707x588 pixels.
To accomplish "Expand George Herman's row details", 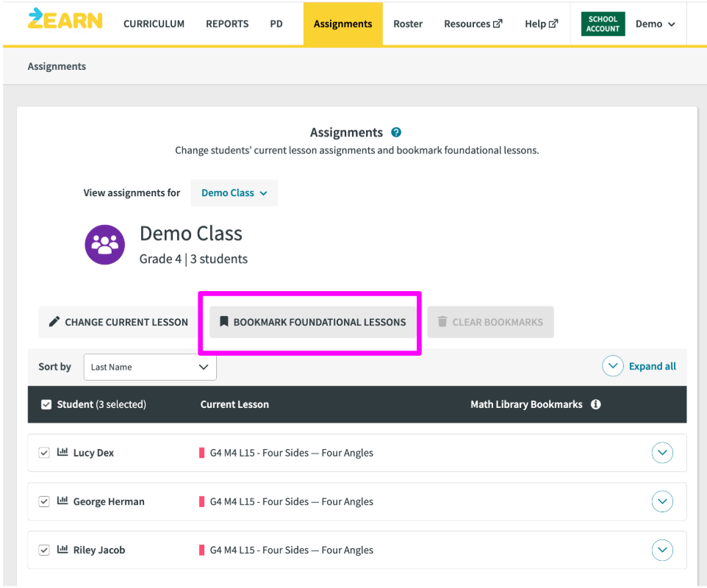I will coord(662,501).
